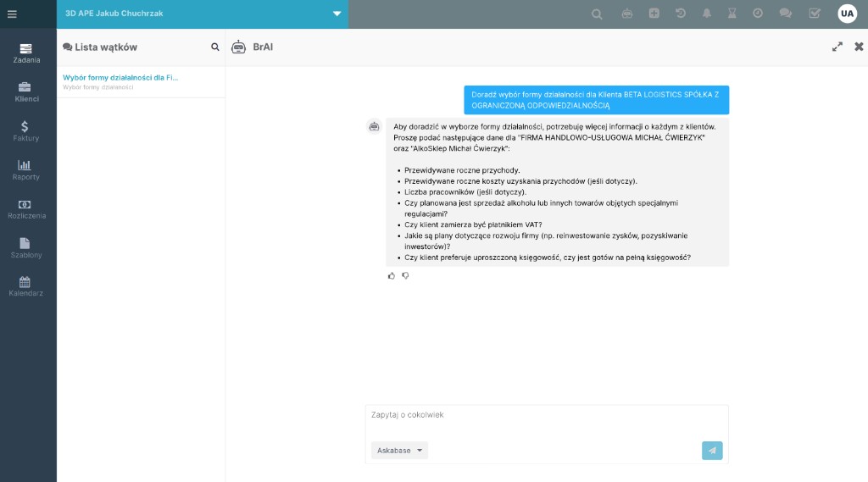Click bullet Czy klient zamierza być płatnikiem VAT?
868x482 pixels.
tap(473, 224)
